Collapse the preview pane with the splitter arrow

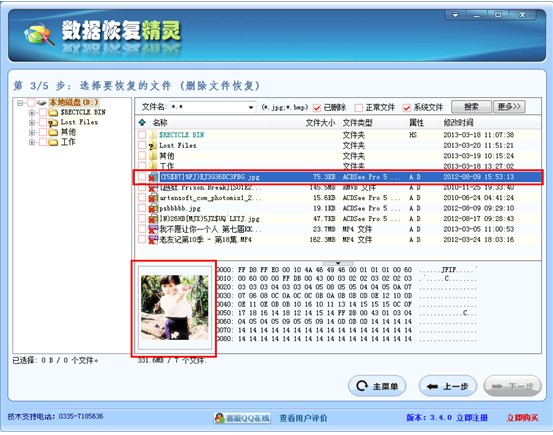(338, 263)
